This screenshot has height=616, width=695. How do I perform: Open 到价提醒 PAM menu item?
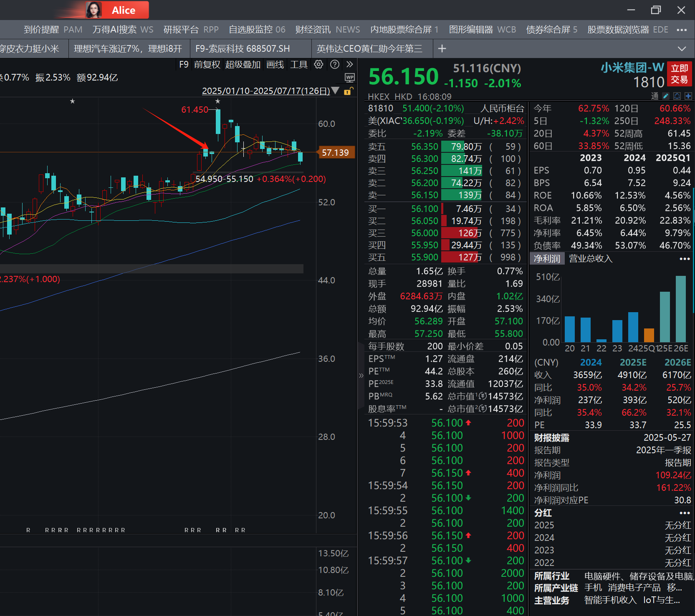tap(53, 30)
